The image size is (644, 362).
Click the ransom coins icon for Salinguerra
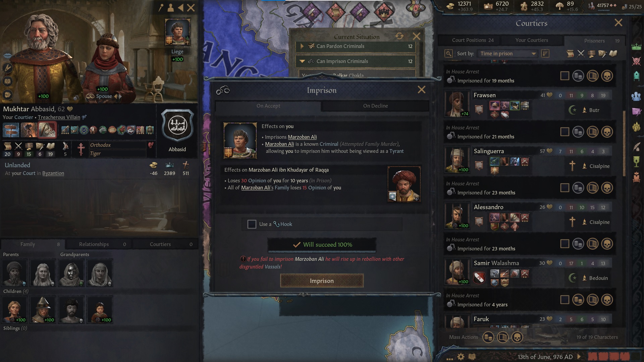(578, 188)
